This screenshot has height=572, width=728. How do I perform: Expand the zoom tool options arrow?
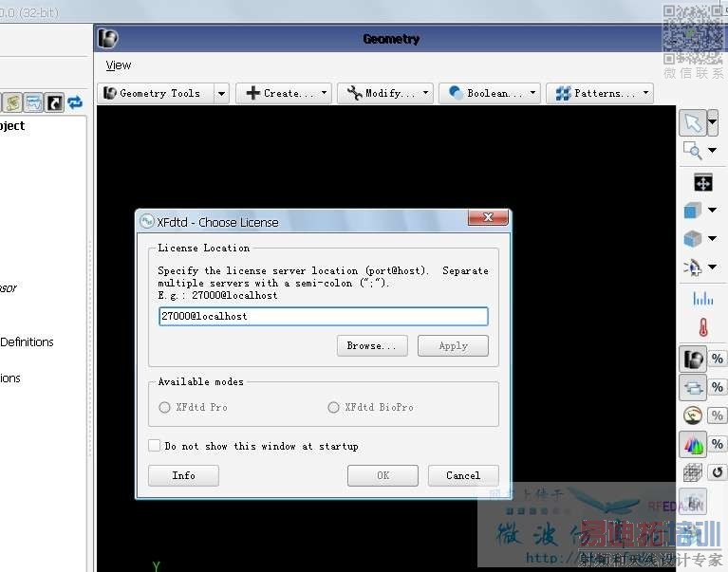(x=712, y=150)
